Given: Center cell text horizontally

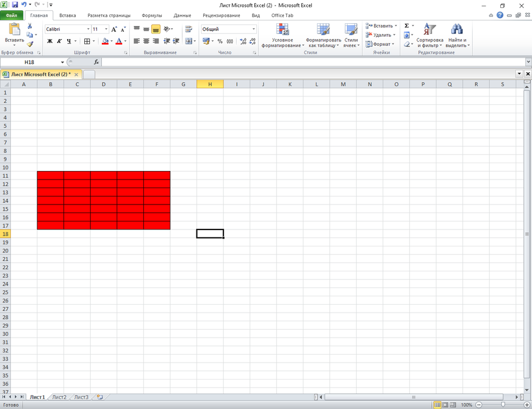Looking at the screenshot, I should point(146,41).
